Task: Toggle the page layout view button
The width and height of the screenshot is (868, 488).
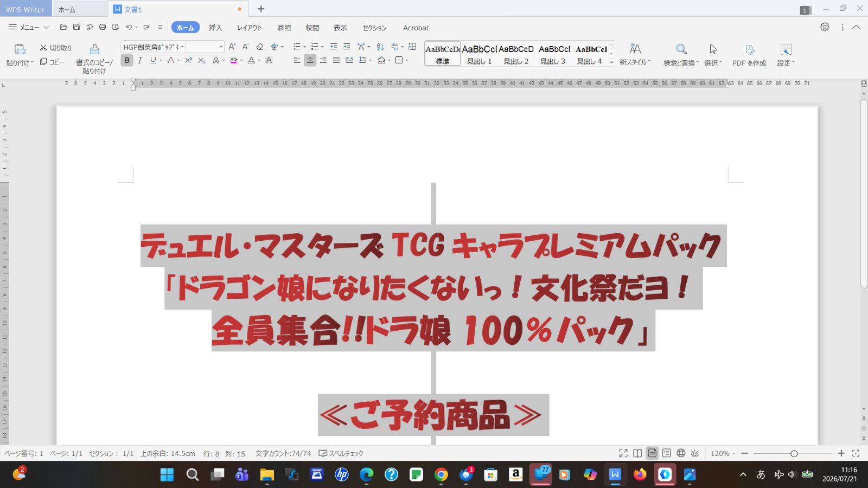Action: point(652,453)
